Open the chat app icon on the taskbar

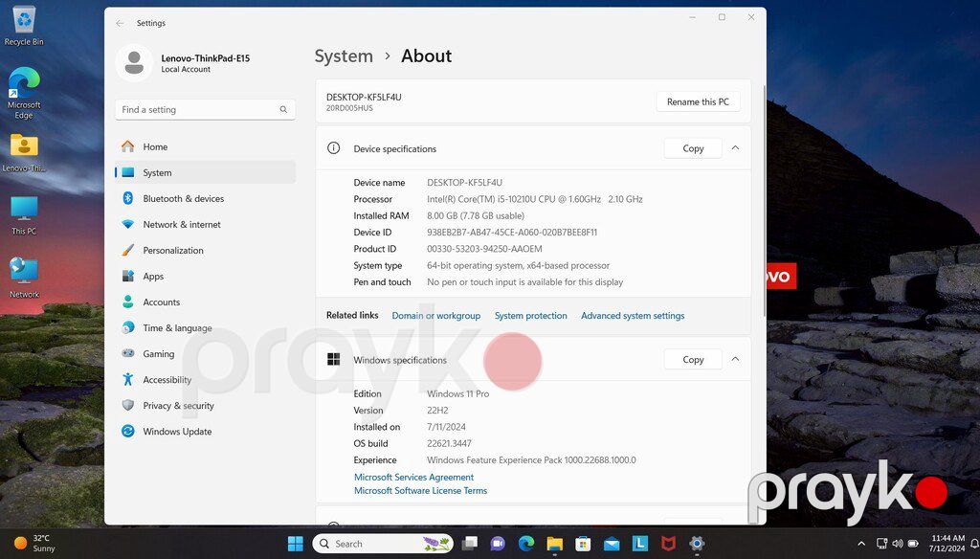click(x=498, y=544)
